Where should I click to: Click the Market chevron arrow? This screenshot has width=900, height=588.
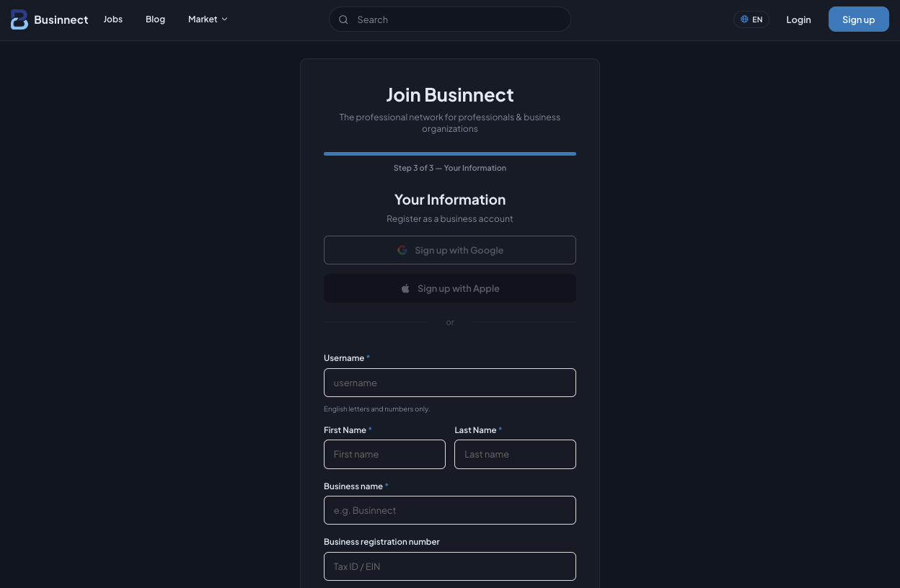click(x=224, y=19)
